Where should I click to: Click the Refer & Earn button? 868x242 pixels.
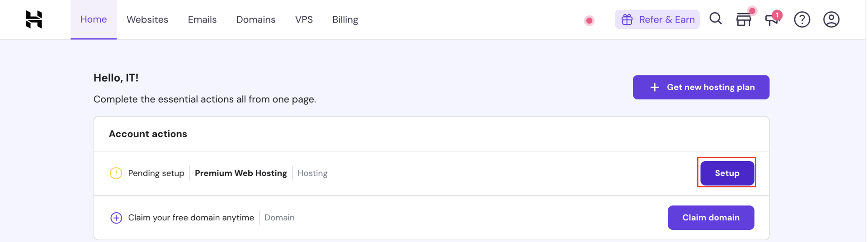click(666, 19)
